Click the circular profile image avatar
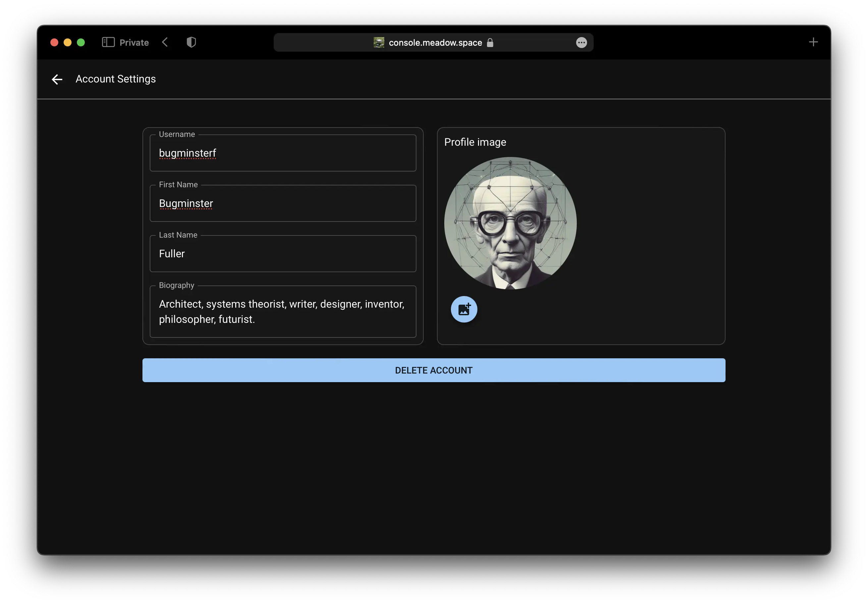The width and height of the screenshot is (868, 604). (510, 223)
